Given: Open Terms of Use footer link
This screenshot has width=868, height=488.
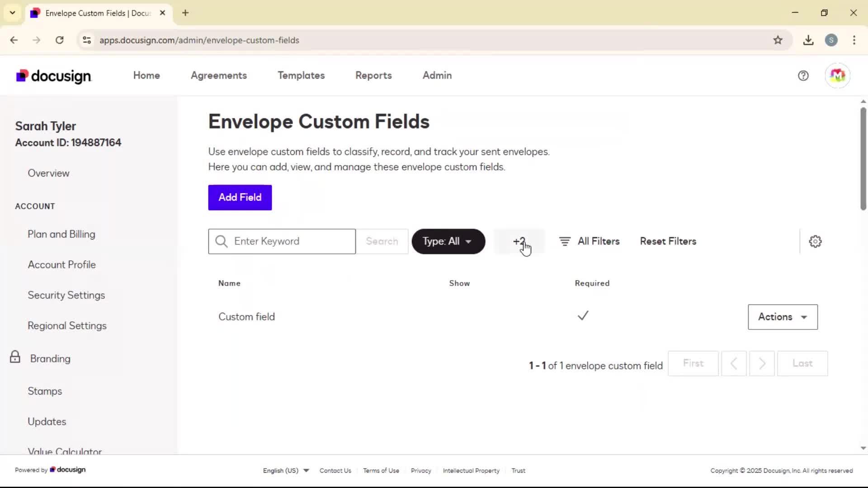Looking at the screenshot, I should [381, 470].
